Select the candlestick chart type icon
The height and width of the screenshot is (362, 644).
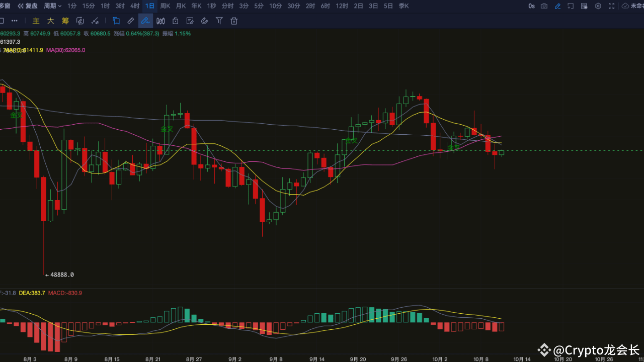[x=160, y=21]
